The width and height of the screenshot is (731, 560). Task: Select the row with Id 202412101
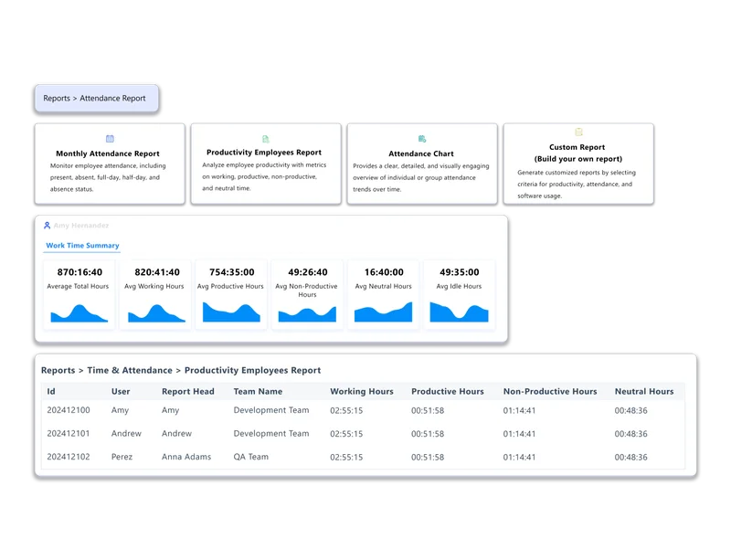(x=363, y=434)
